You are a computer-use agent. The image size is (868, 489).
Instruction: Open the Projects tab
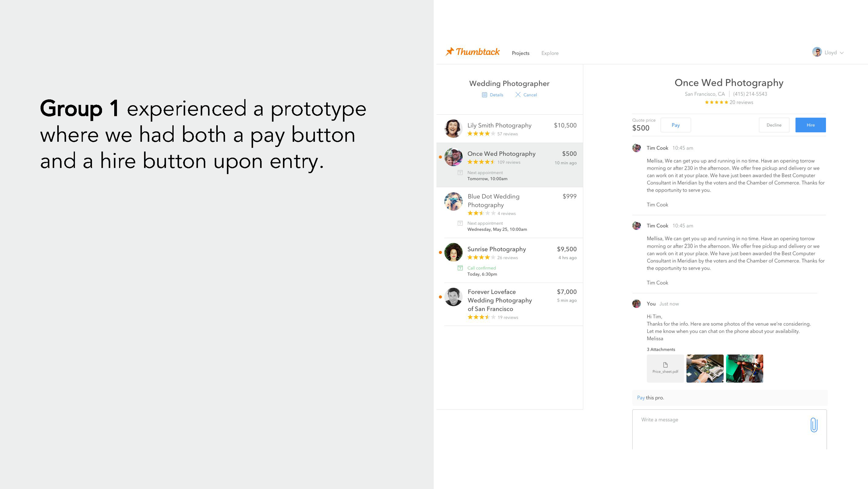pyautogui.click(x=520, y=53)
